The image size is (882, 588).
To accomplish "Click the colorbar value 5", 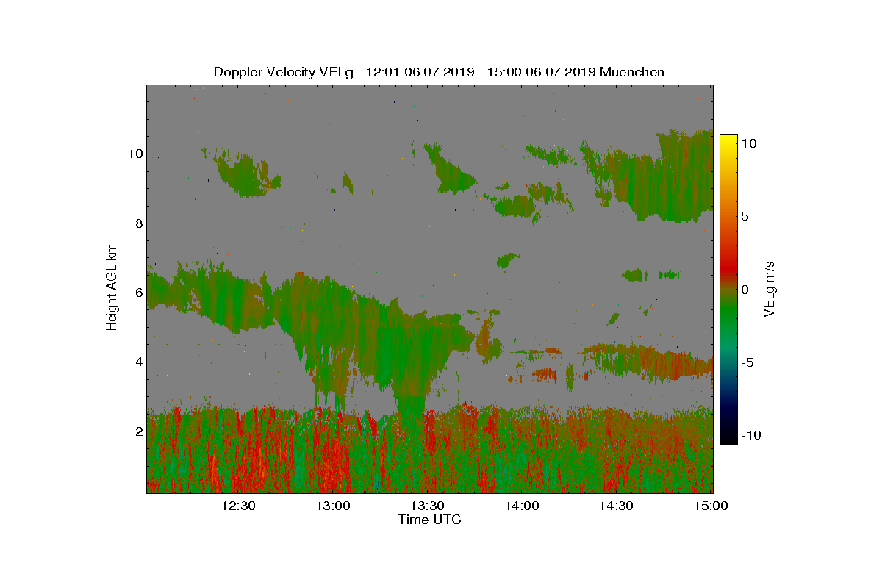I will 745,216.
